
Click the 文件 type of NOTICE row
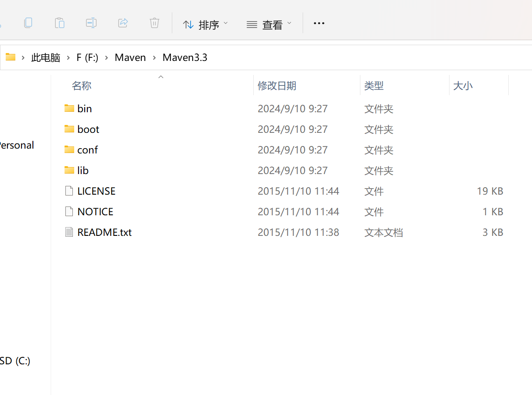click(374, 212)
